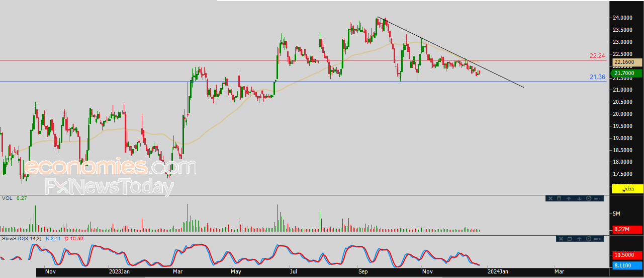Click the red 0.27M volume tag

coord(627,230)
